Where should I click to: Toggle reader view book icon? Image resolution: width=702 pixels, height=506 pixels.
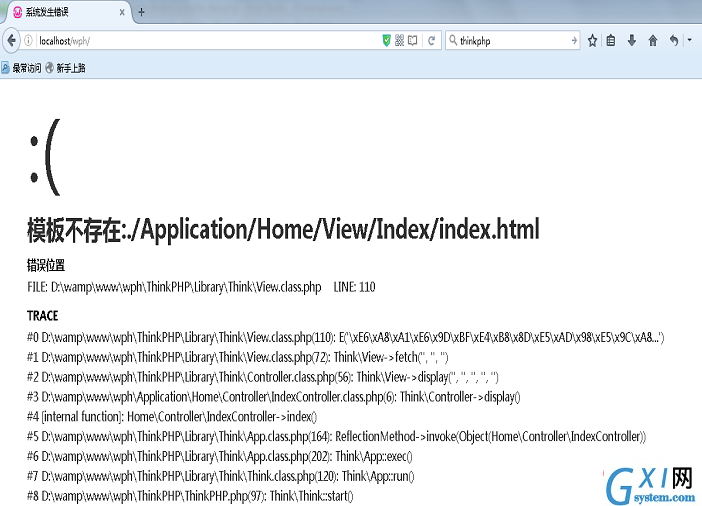(413, 41)
